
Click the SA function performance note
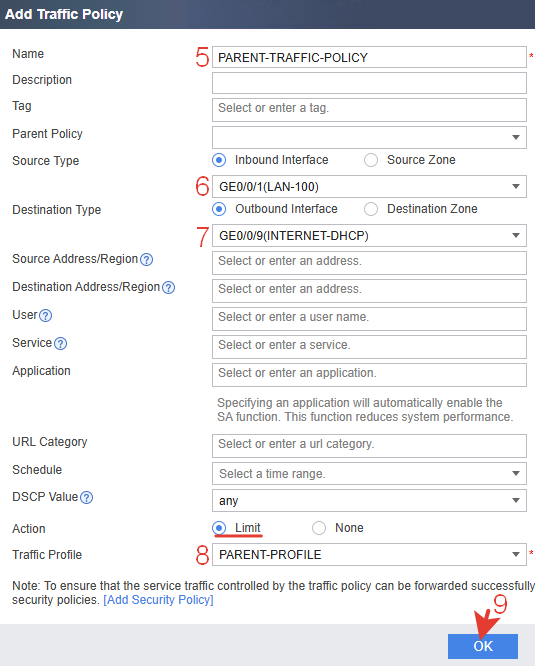[x=365, y=410]
